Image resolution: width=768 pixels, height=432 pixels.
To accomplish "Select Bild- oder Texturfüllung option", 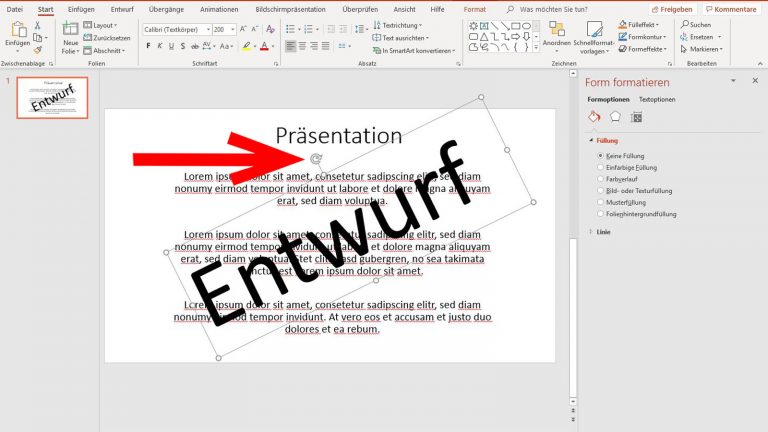I will pos(634,191).
